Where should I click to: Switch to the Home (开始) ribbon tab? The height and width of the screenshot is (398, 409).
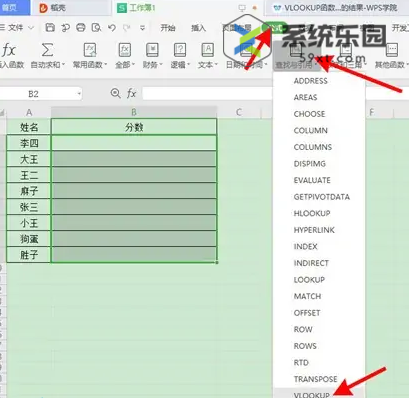(168, 28)
